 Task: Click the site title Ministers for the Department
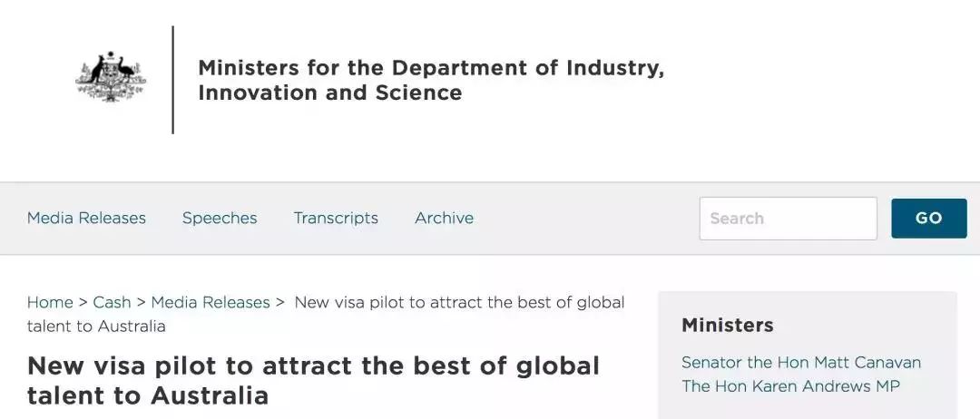(x=431, y=80)
